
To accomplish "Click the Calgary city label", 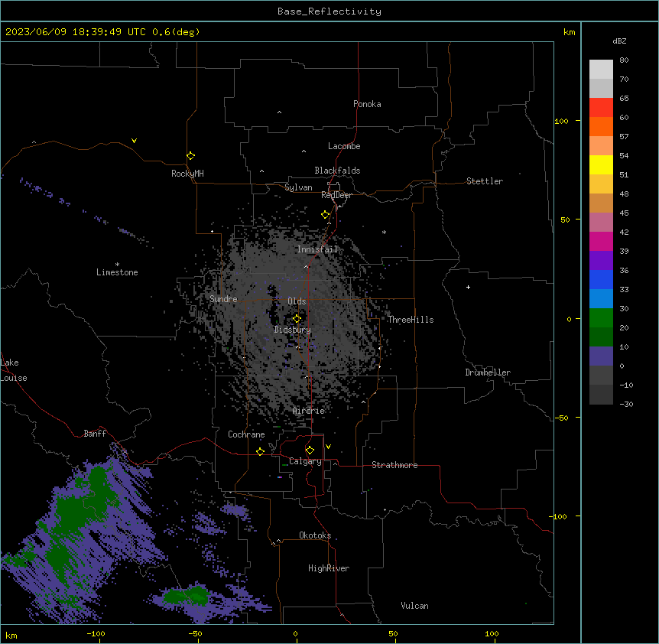I will (x=305, y=461).
